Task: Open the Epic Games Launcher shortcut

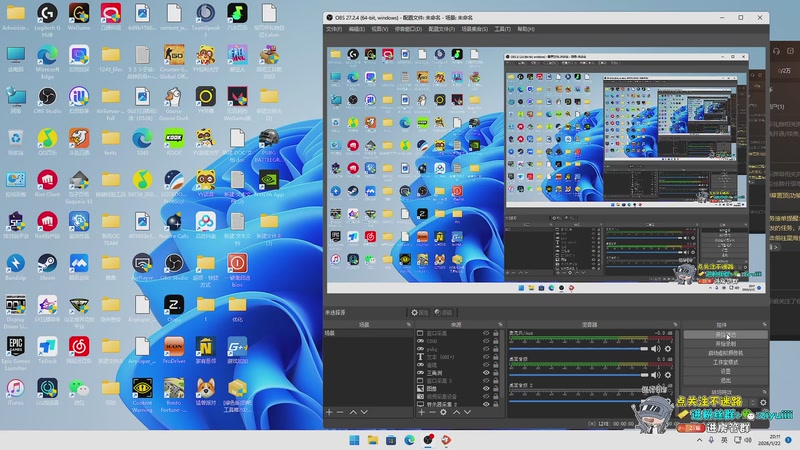Action: [x=16, y=346]
